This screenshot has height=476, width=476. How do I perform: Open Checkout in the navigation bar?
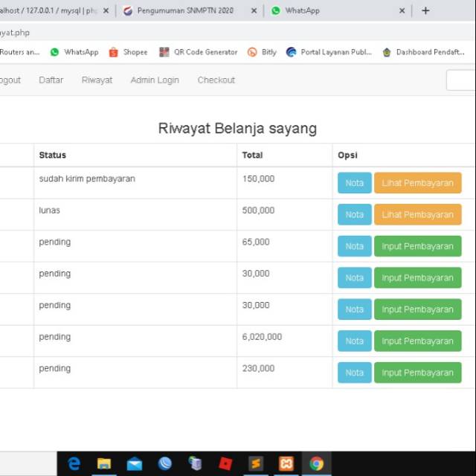216,80
